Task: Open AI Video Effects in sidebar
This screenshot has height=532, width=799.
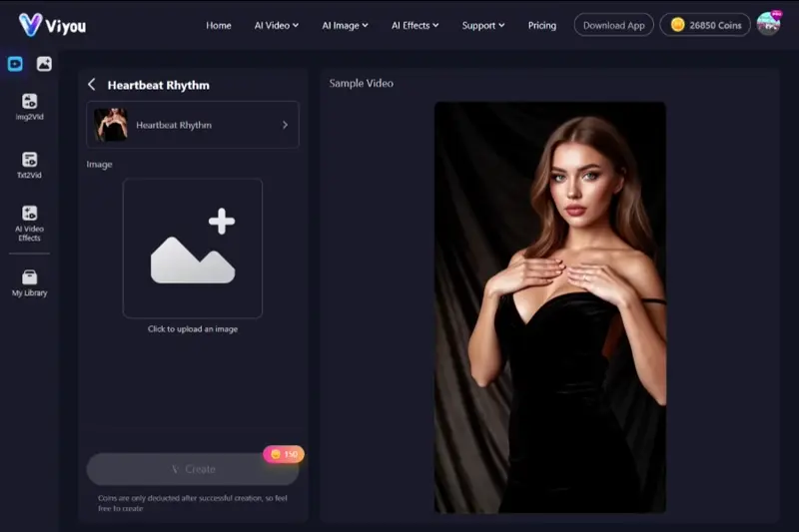Action: click(x=30, y=223)
